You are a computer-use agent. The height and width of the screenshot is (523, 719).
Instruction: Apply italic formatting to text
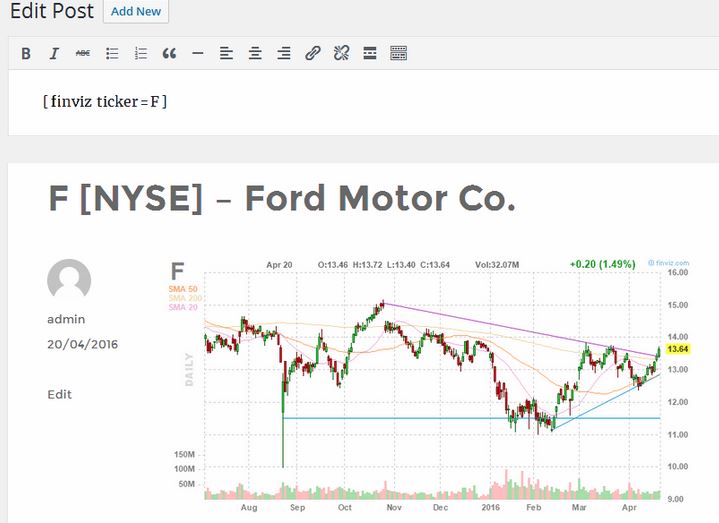(x=54, y=53)
